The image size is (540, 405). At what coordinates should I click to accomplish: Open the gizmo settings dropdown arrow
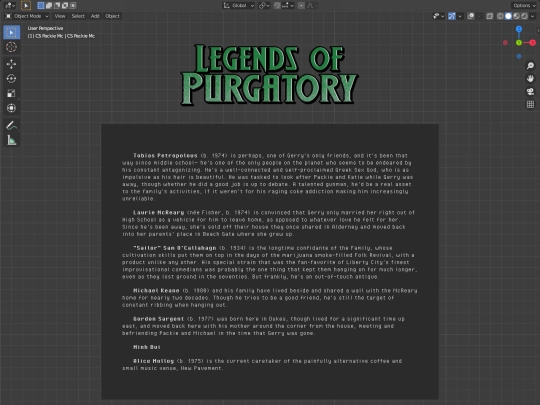(460, 16)
